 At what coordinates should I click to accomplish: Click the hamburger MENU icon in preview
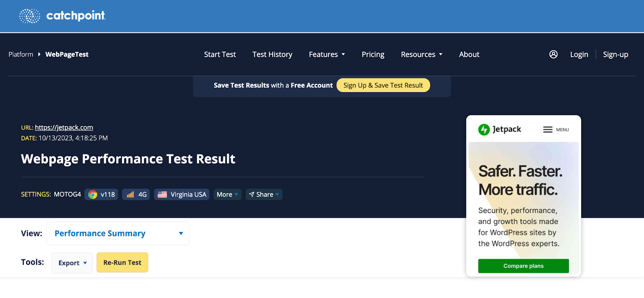click(556, 130)
